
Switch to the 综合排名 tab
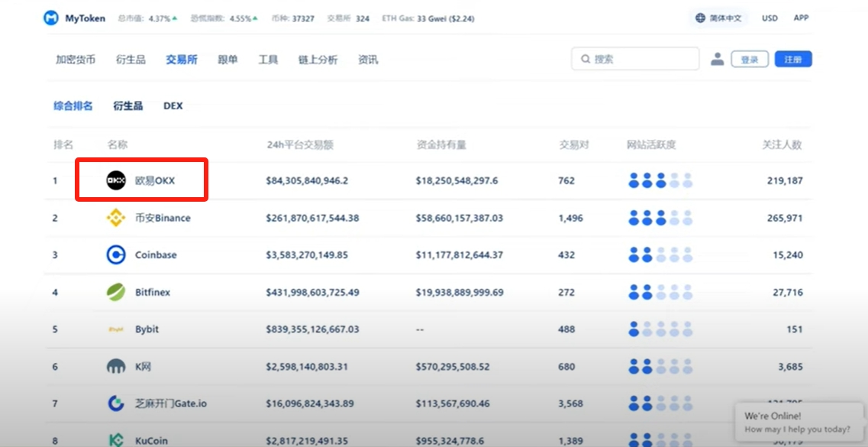coord(73,105)
